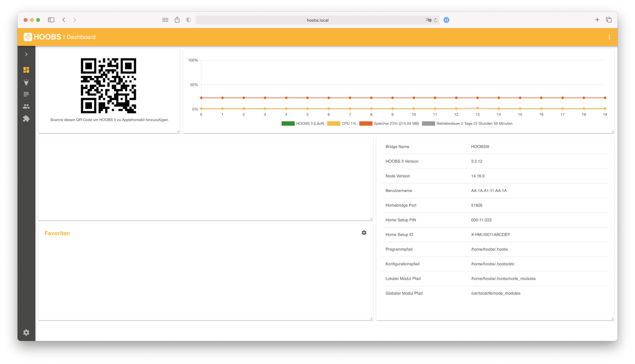
Task: Open the privacy report shield icon
Action: point(189,20)
